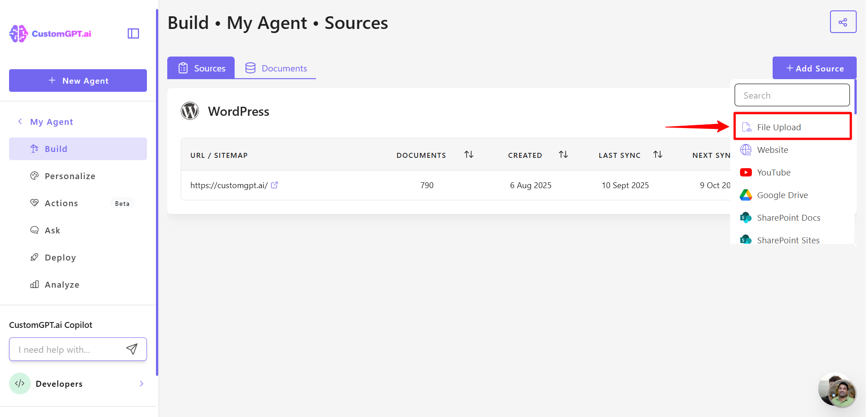Open the Developers link
The image size is (868, 417).
(x=59, y=384)
